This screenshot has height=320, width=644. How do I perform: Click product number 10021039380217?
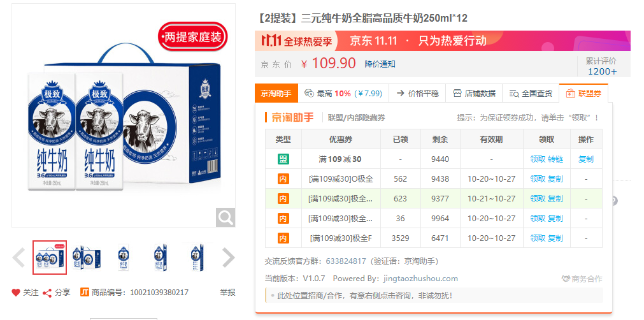pos(159,293)
